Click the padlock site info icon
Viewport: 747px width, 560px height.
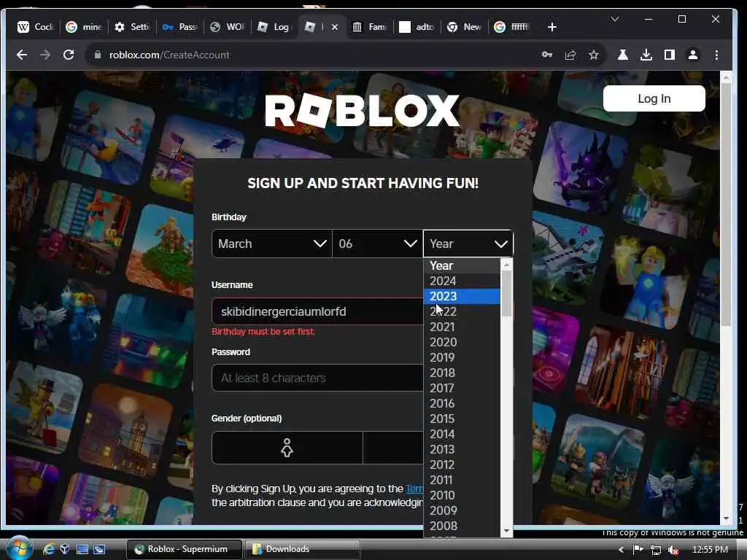tap(98, 55)
